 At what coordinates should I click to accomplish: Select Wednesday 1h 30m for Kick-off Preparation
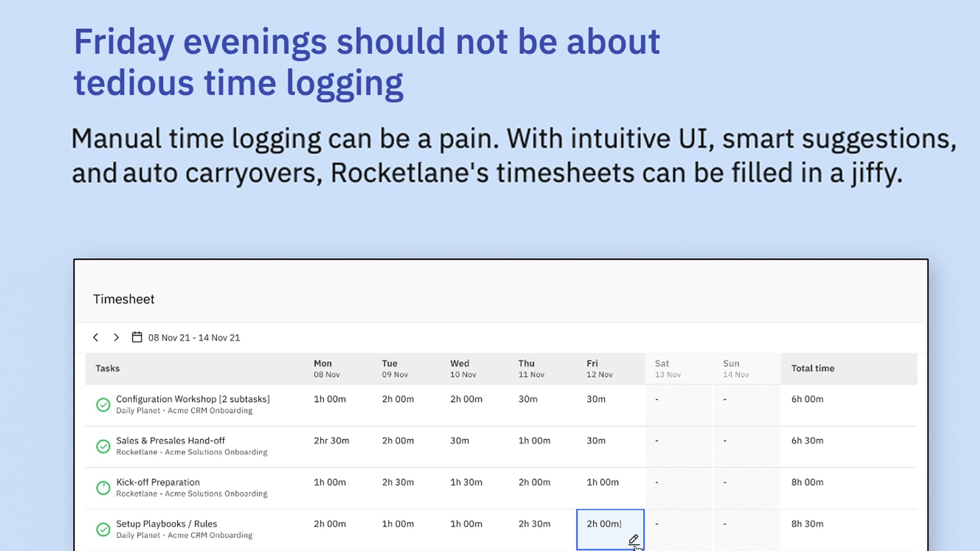click(466, 482)
